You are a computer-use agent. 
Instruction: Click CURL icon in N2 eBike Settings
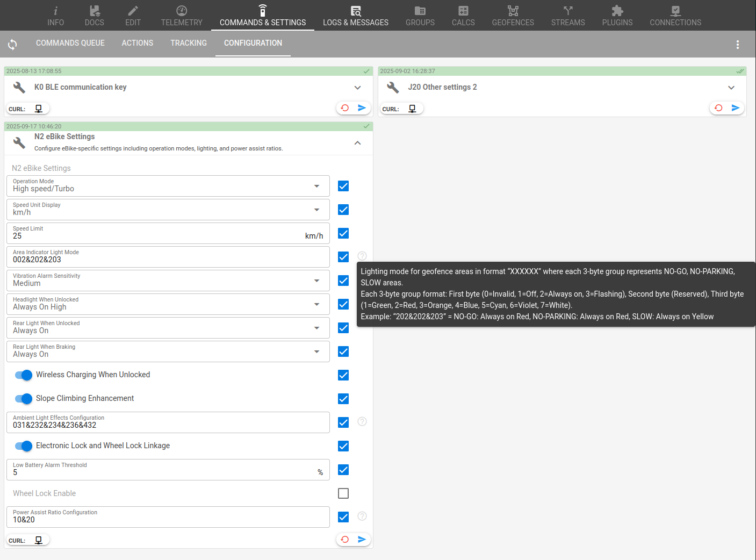click(x=39, y=540)
